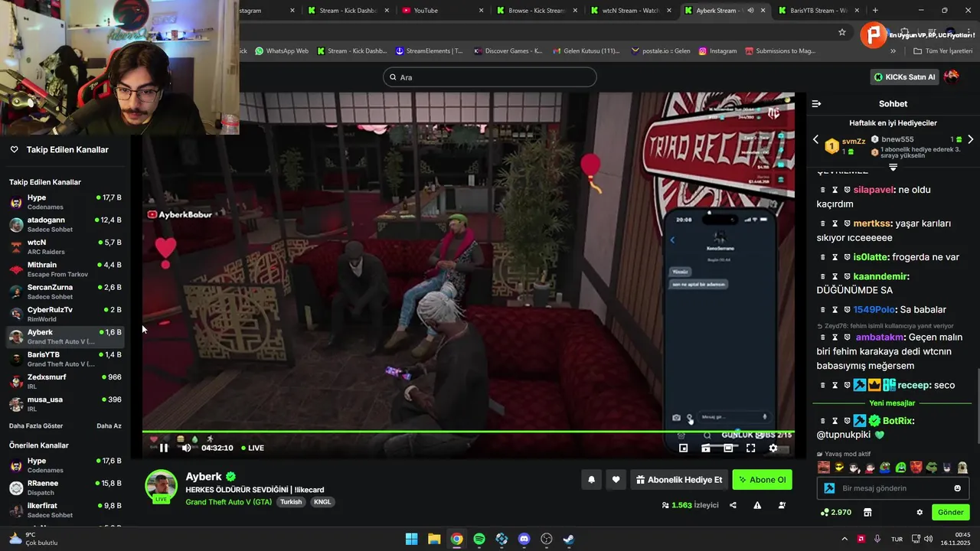
Task: Click KNGL tag
Action: 322,502
